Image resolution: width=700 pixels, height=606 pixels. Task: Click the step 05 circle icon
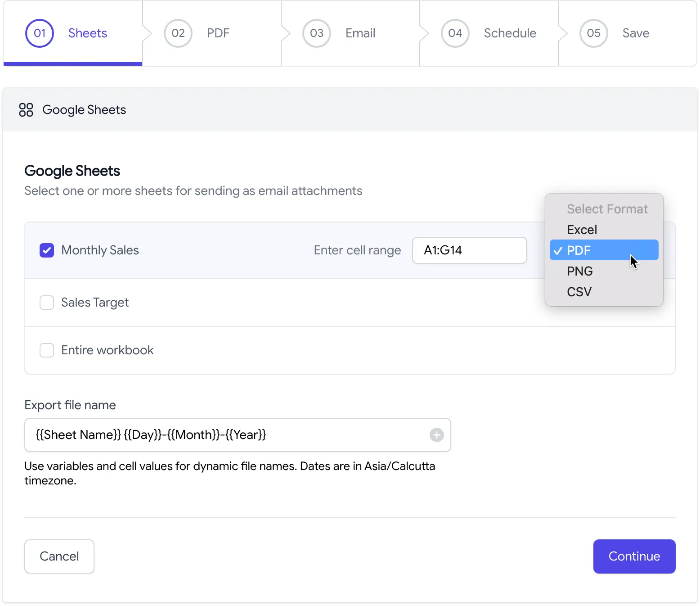click(594, 33)
